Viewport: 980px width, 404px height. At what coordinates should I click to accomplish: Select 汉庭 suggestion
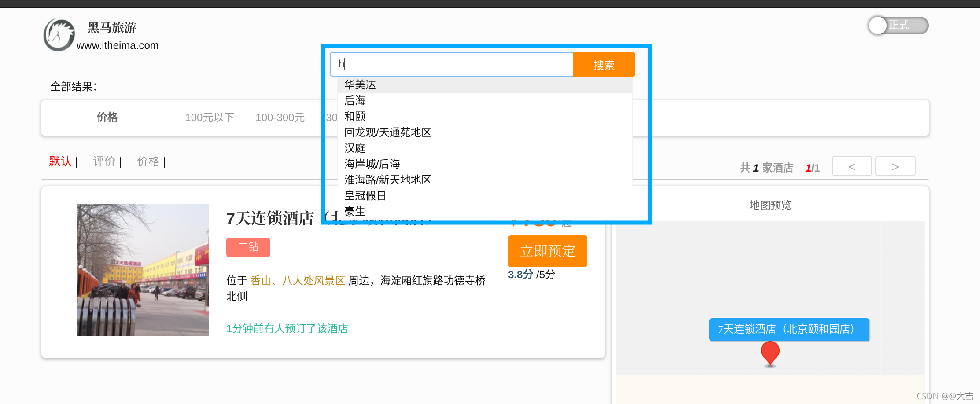[x=485, y=148]
